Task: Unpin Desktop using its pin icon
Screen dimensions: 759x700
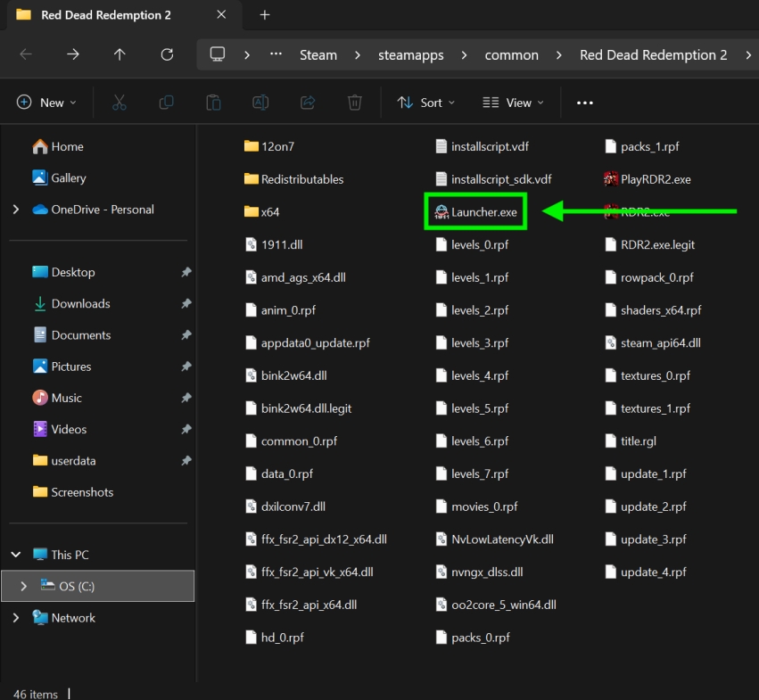Action: 186,272
